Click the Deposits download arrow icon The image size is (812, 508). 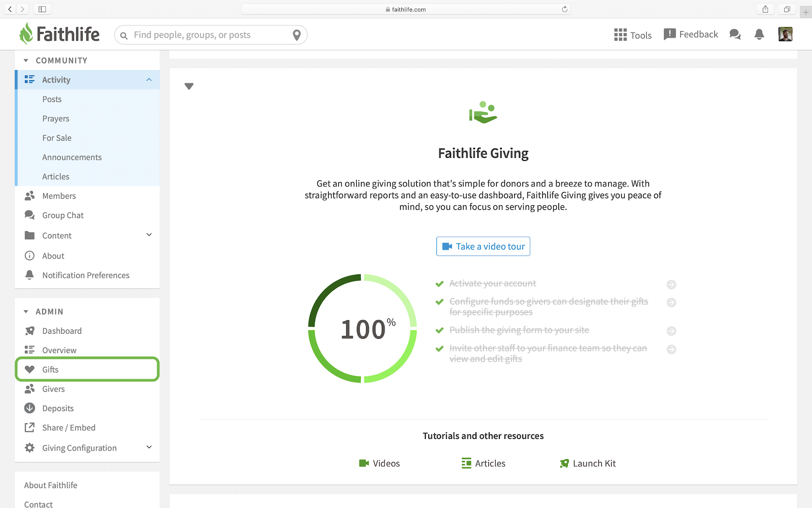click(x=30, y=408)
